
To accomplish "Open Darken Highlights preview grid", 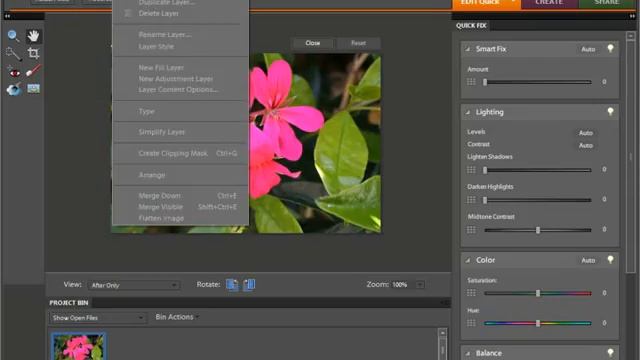I will click(471, 200).
